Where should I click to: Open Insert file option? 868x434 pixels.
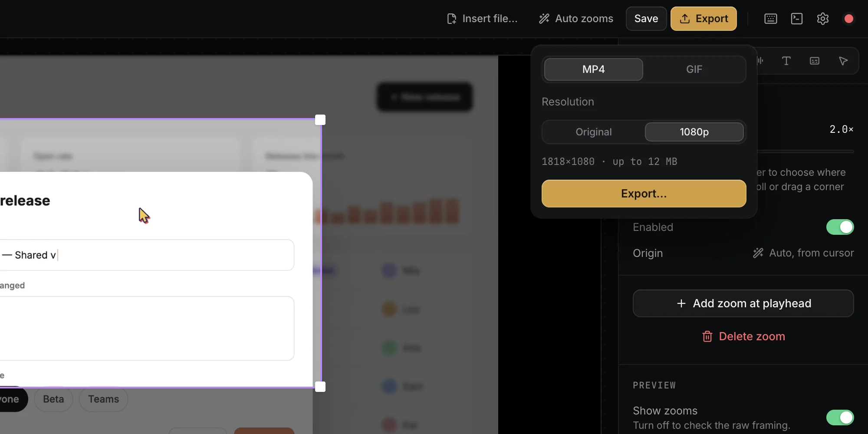click(x=482, y=19)
